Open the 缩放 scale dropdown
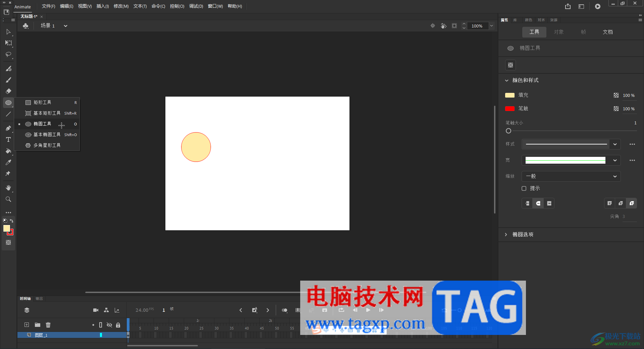Viewport: 644px width, 349px height. [571, 176]
